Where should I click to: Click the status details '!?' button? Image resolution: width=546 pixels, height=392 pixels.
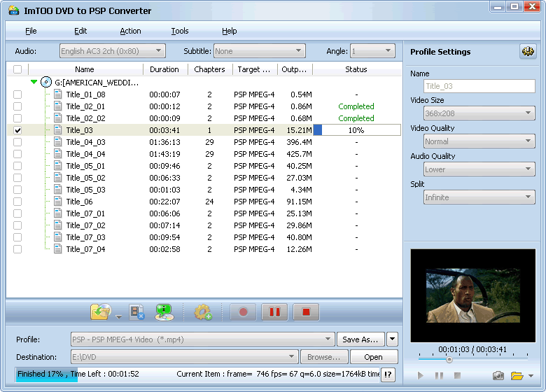pos(388,374)
